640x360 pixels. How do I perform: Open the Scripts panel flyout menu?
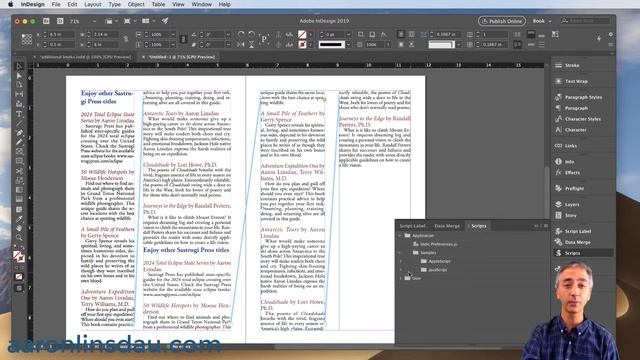546,226
